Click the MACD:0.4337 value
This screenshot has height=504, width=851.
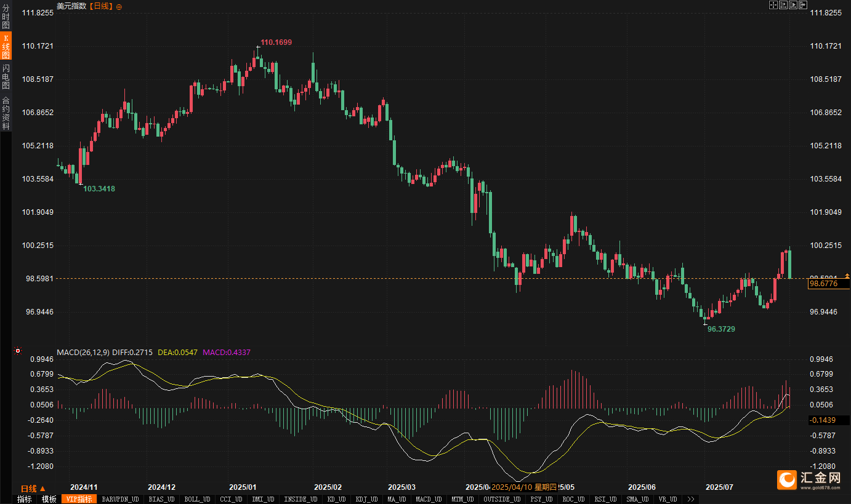point(227,353)
